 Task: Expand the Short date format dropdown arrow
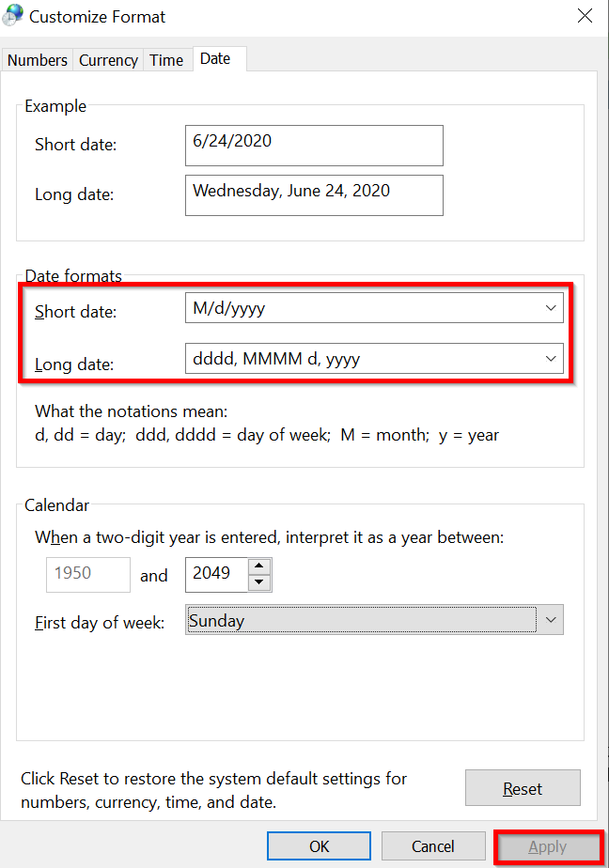[x=551, y=308]
